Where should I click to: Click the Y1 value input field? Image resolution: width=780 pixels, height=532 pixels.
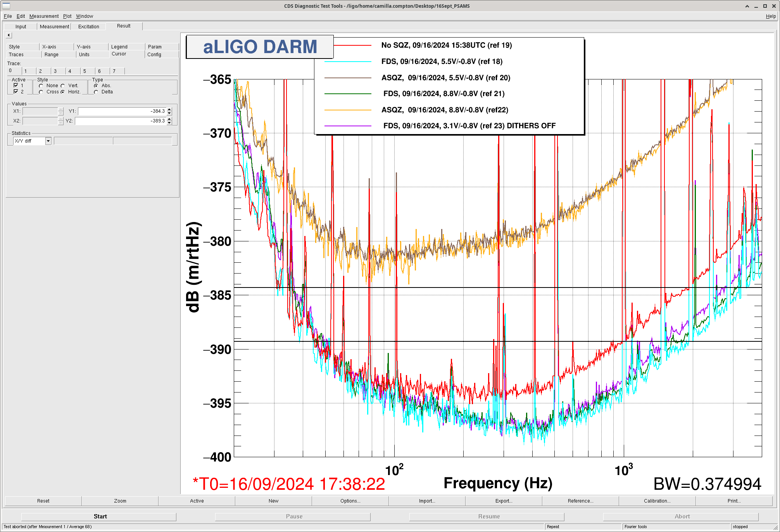(x=122, y=111)
